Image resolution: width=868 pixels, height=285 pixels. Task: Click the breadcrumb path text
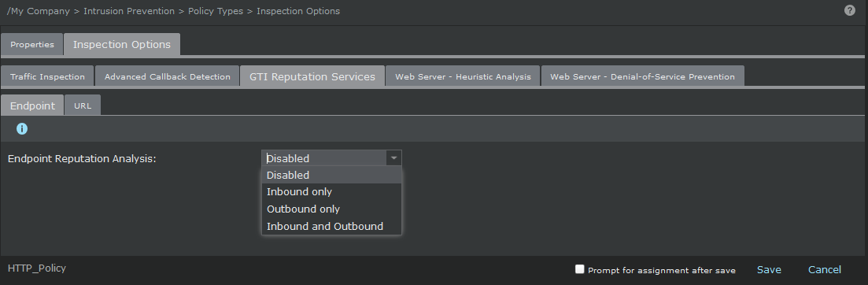point(173,11)
